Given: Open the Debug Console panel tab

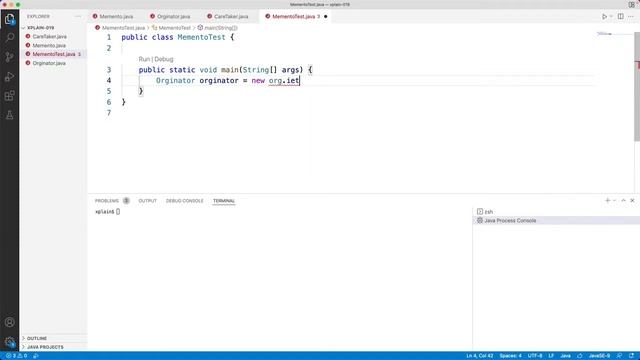Looking at the screenshot, I should click(184, 201).
